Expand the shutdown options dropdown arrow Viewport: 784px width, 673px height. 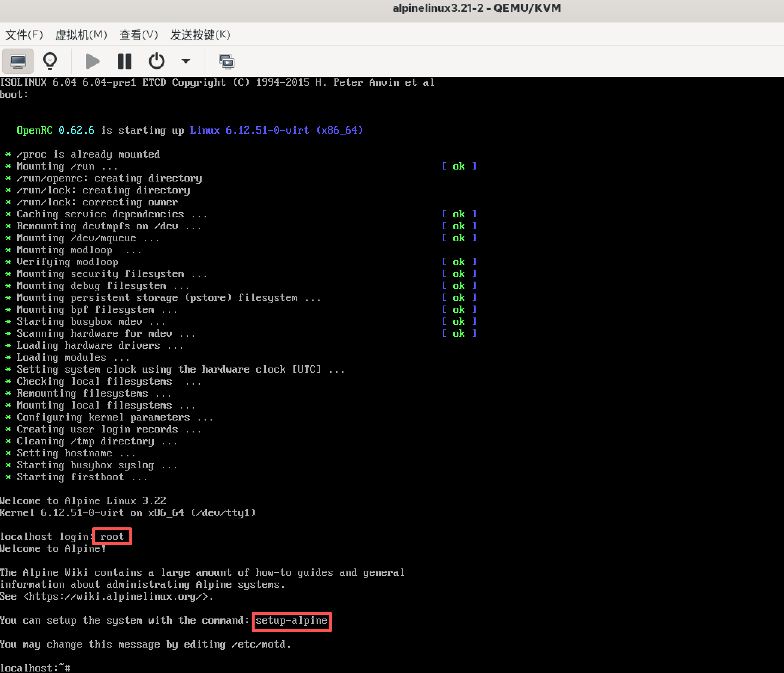(x=186, y=61)
